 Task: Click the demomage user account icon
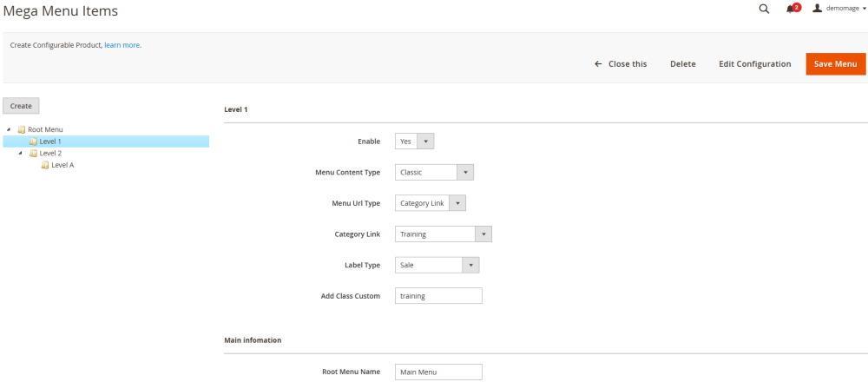[817, 9]
